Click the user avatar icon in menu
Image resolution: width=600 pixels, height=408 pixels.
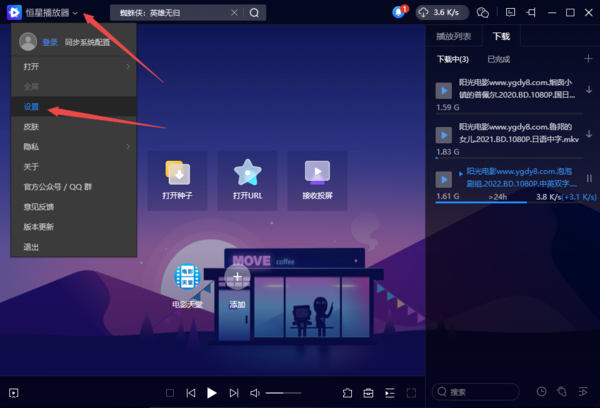(x=28, y=42)
